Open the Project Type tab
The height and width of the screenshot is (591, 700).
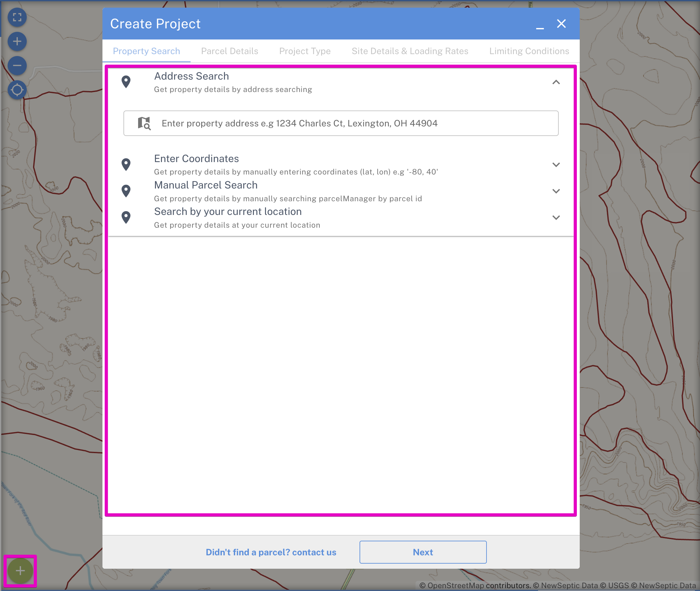click(x=304, y=51)
